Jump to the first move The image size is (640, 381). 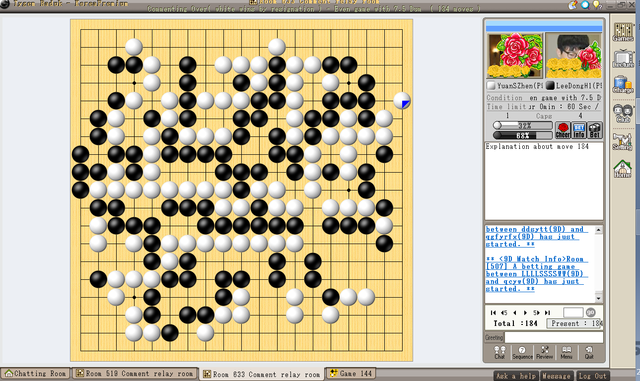[x=493, y=313]
